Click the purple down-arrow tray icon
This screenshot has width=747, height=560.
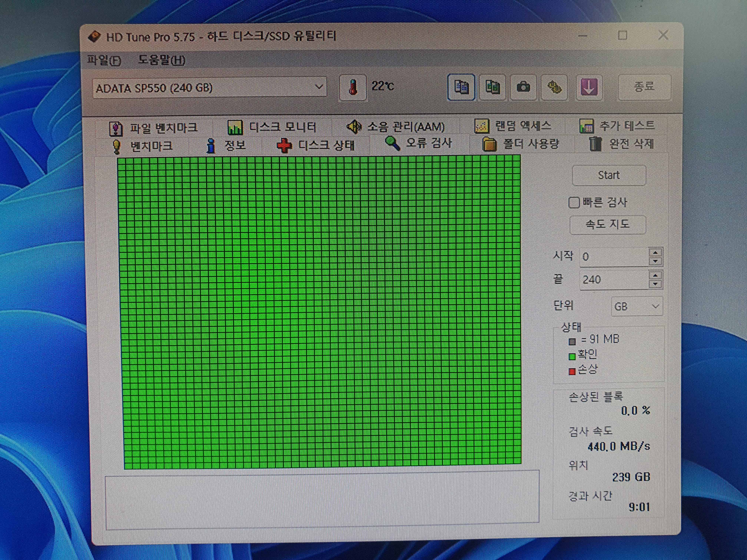click(x=589, y=87)
